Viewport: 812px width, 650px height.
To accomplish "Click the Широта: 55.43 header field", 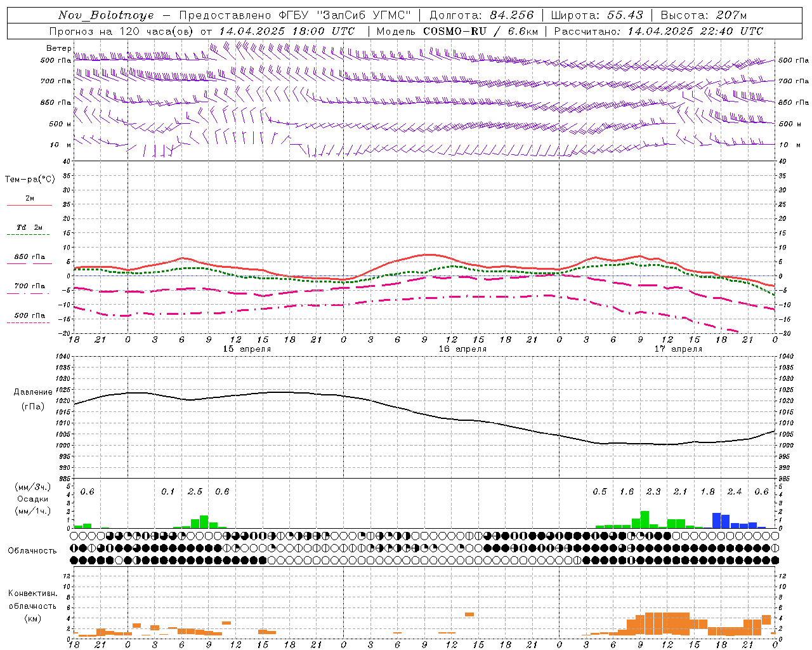I will (597, 15).
